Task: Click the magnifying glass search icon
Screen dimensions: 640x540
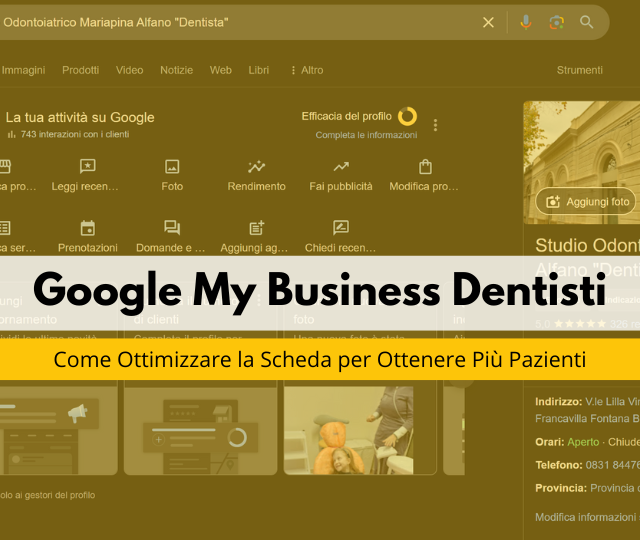Action: pyautogui.click(x=587, y=22)
